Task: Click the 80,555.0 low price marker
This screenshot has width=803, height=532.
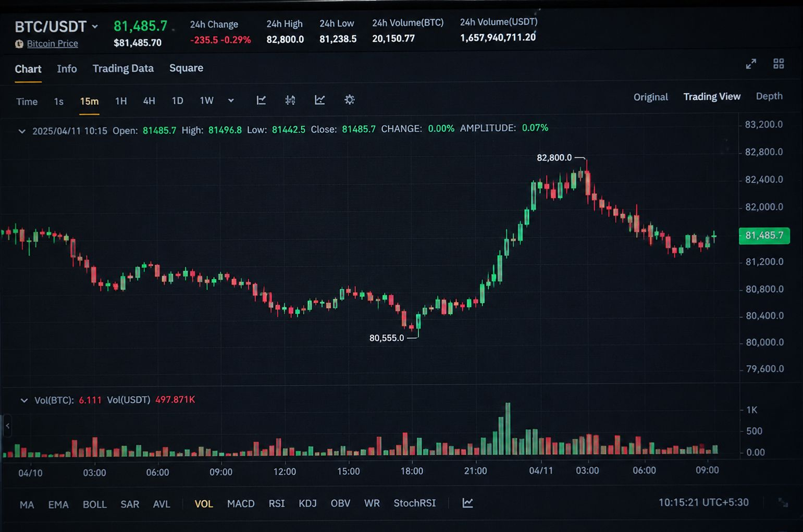Action: pos(387,338)
